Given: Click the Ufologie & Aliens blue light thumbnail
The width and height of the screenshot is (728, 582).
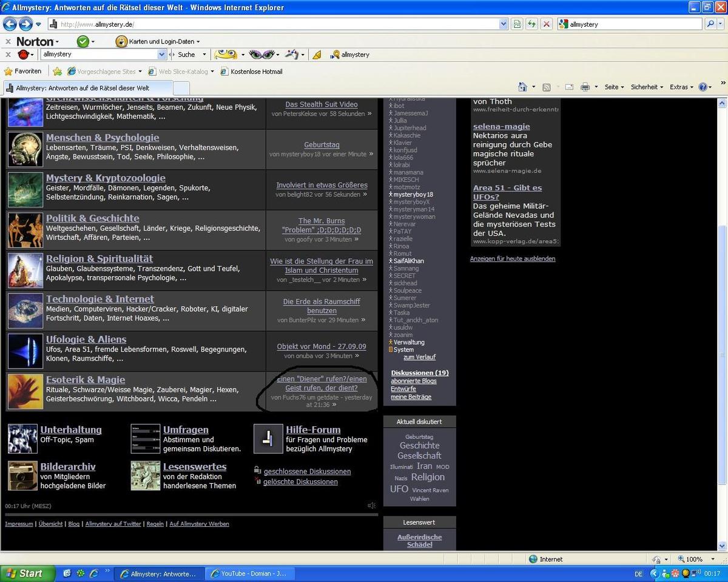Looking at the screenshot, I should [x=25, y=351].
